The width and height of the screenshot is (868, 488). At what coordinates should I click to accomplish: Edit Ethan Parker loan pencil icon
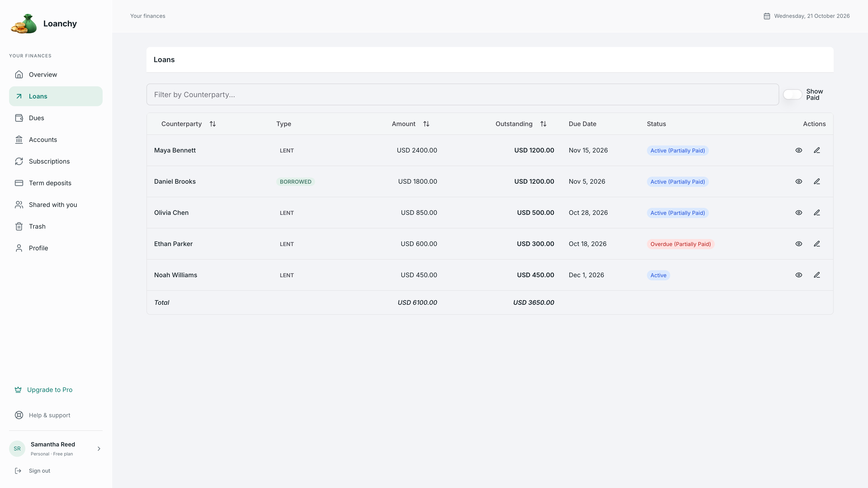pyautogui.click(x=817, y=244)
